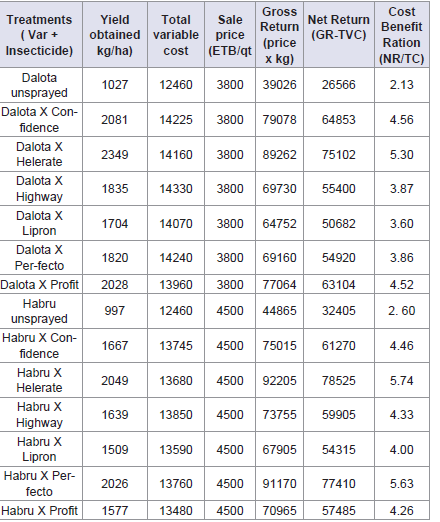The width and height of the screenshot is (440, 522).
Task: Select gross return value 91170
Action: pyautogui.click(x=279, y=484)
